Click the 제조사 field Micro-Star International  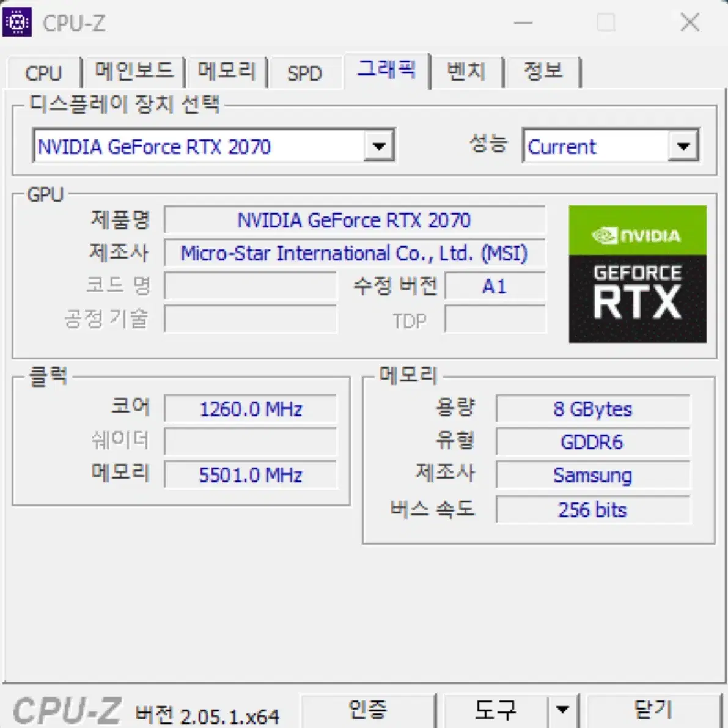tap(355, 253)
